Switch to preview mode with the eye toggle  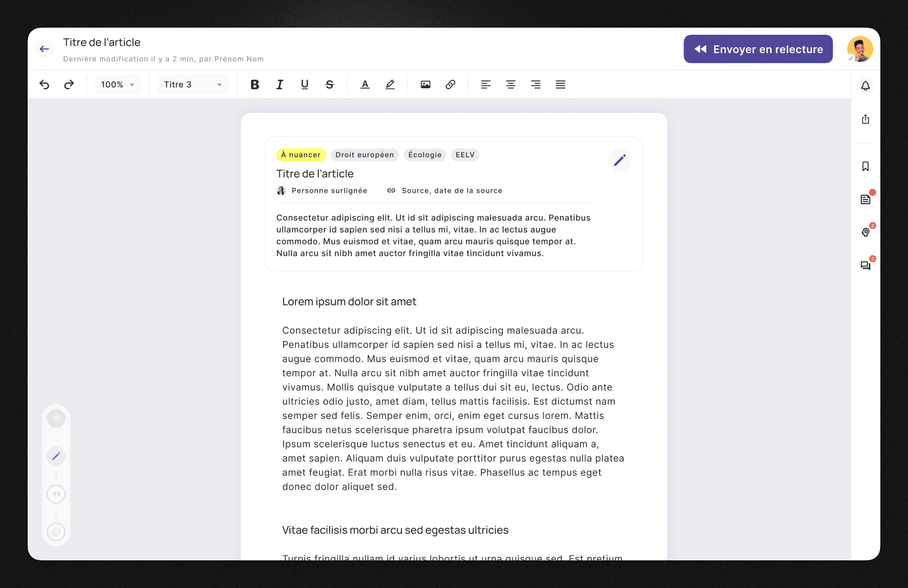click(x=56, y=418)
